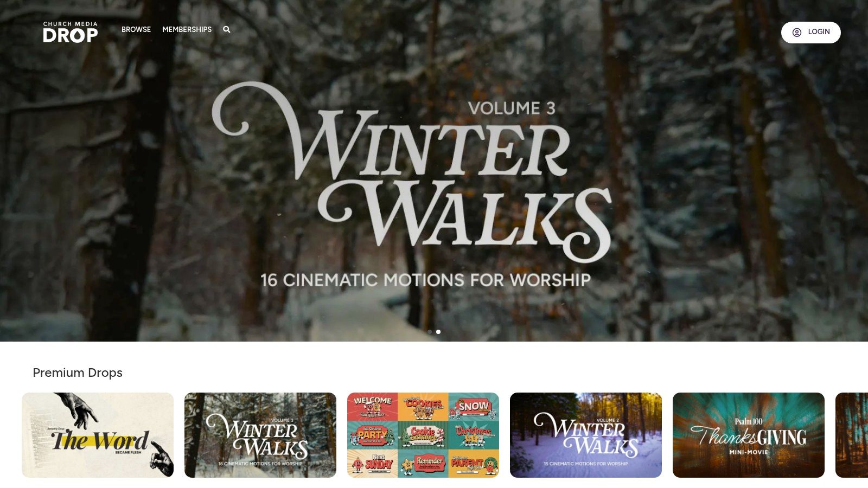Screen dimensions: 868x488
Task: Click the Next Sunday tile in grid
Action: pos(373,463)
